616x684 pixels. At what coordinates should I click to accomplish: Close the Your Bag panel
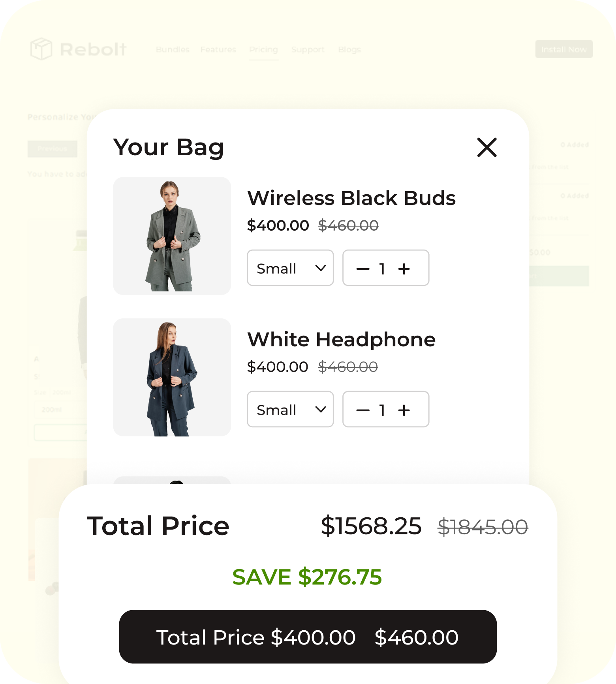click(x=486, y=147)
